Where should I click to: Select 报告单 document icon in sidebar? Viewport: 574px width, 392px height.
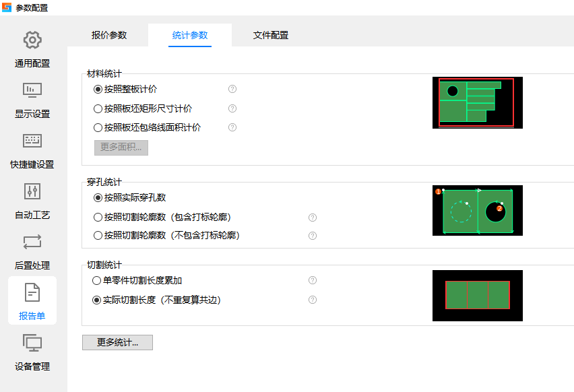[32, 292]
